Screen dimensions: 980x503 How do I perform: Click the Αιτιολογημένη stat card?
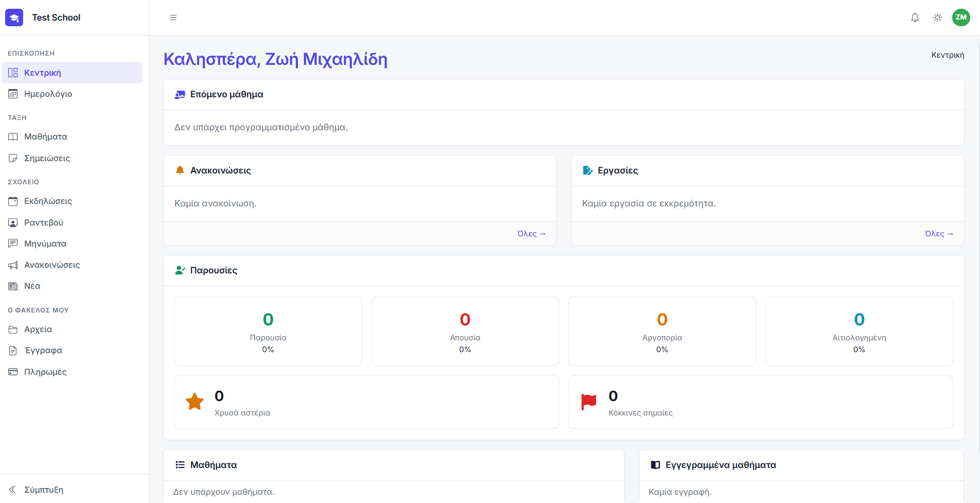(859, 332)
